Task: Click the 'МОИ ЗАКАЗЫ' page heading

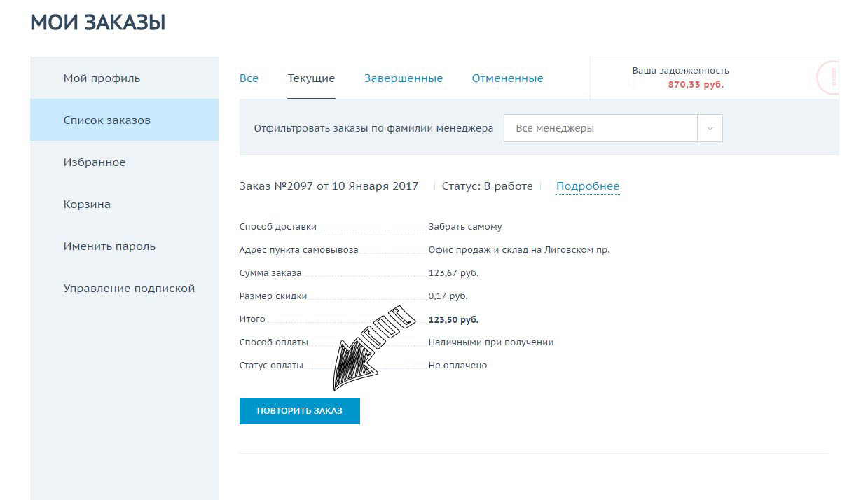Action: pos(98,22)
